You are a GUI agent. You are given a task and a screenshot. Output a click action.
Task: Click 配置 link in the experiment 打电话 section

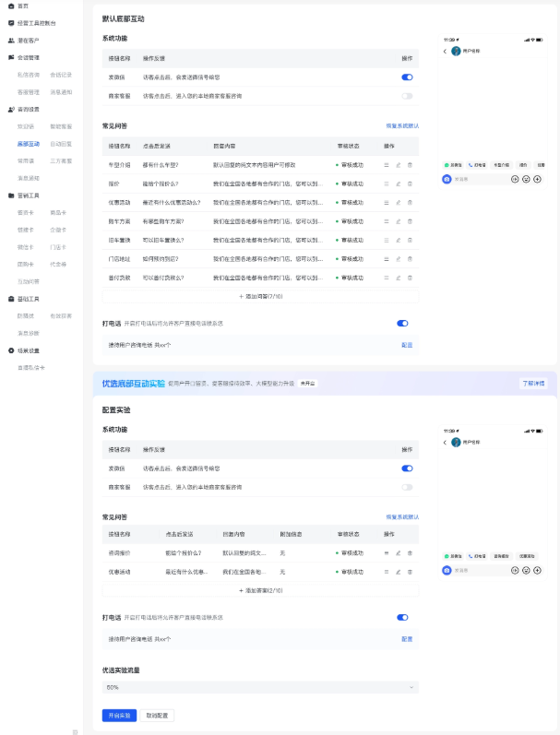[407, 639]
